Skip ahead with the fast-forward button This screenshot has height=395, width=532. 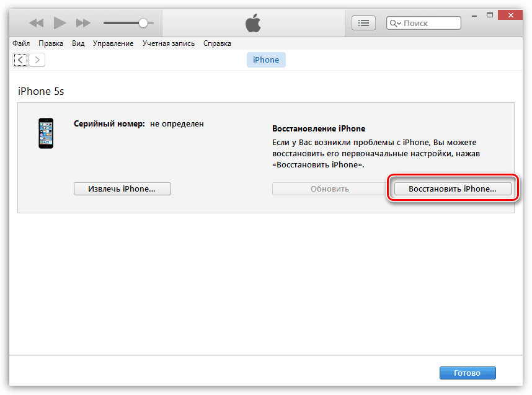(x=83, y=23)
